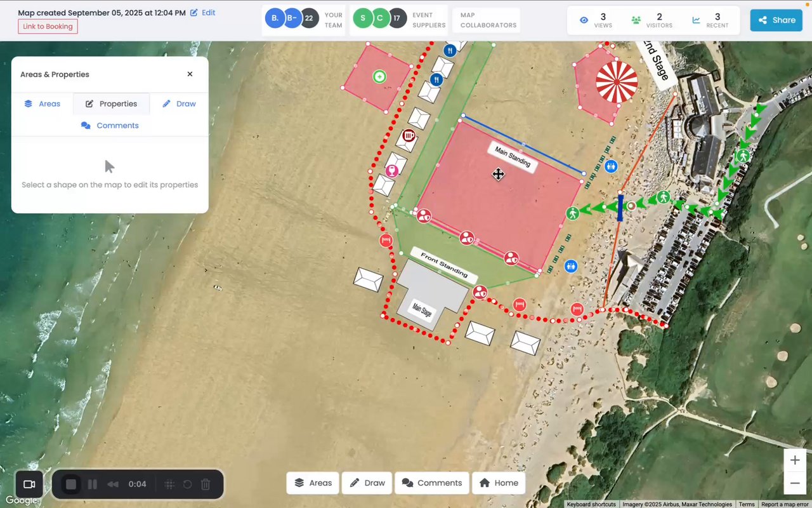This screenshot has width=812, height=508.
Task: Select the green first aid marker
Action: (379, 77)
